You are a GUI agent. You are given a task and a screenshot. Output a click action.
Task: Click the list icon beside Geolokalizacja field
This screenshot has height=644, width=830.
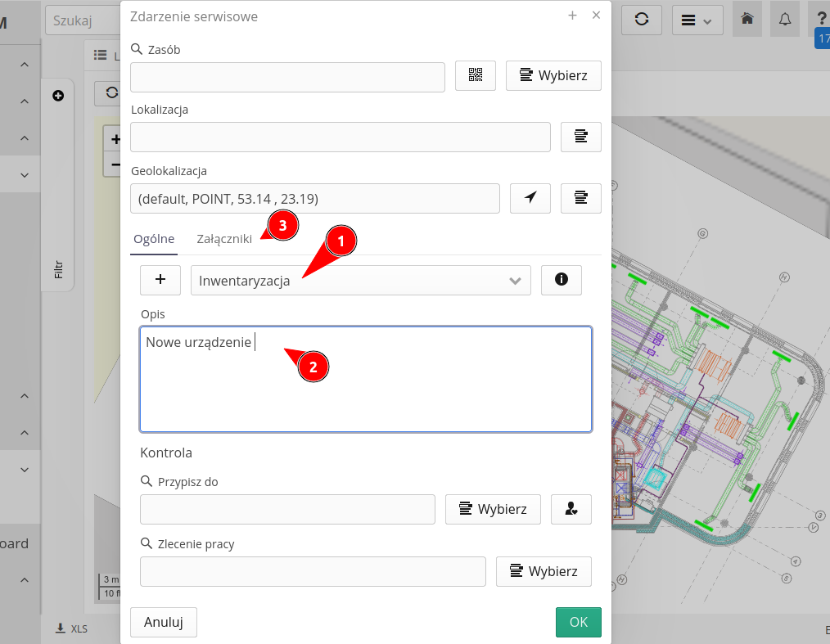580,198
